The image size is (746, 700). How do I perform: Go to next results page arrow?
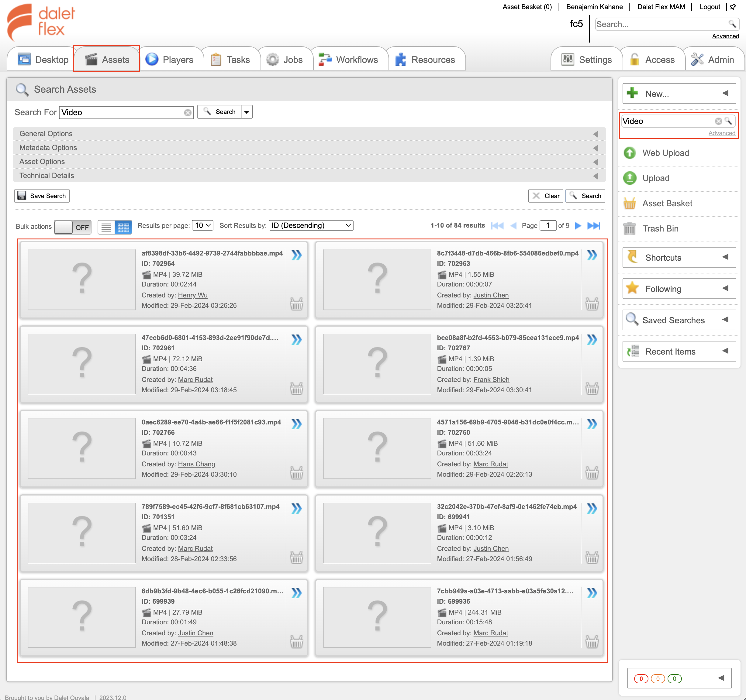pyautogui.click(x=578, y=225)
